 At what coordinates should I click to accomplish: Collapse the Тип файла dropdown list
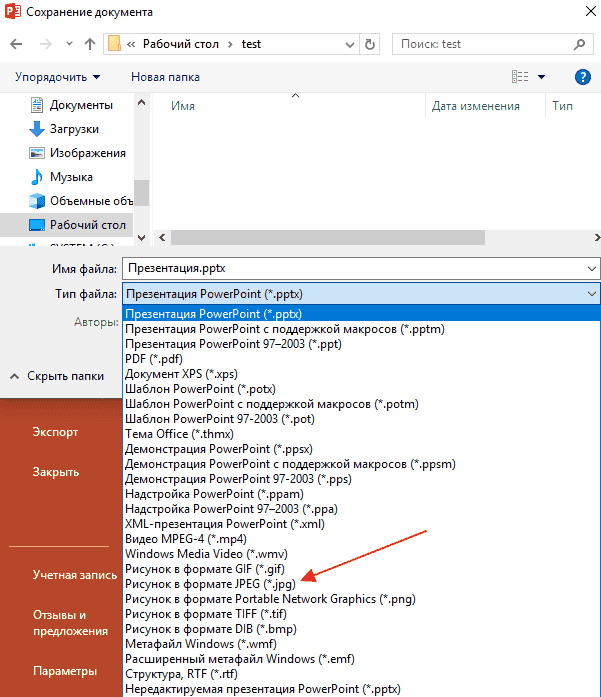tap(591, 294)
